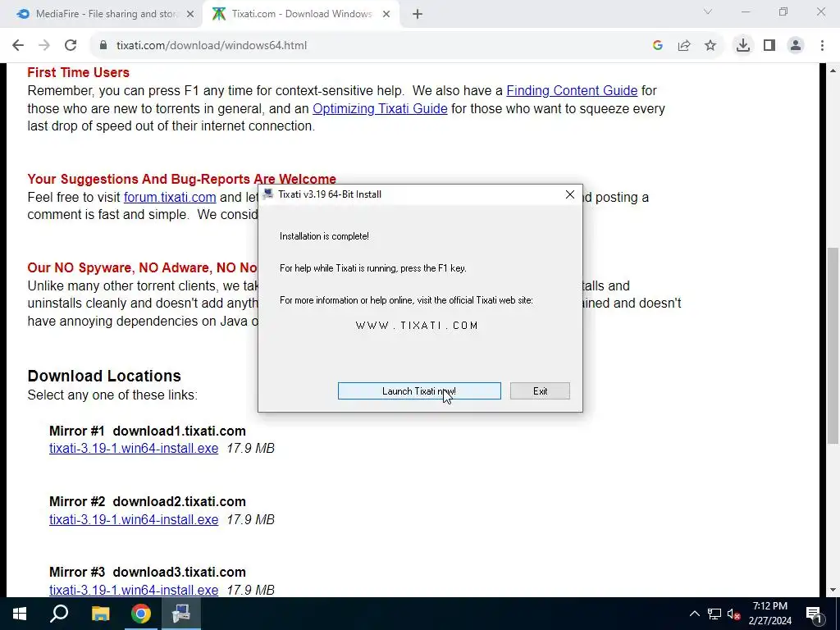Open taskbar search

[59, 614]
